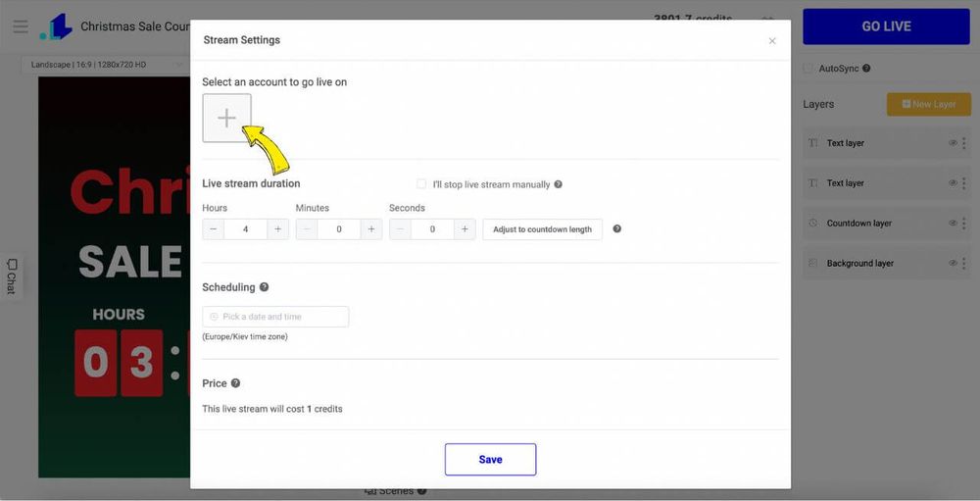Open the Landscape 16:9 resolution dropdown
980x501 pixels.
[x=103, y=65]
